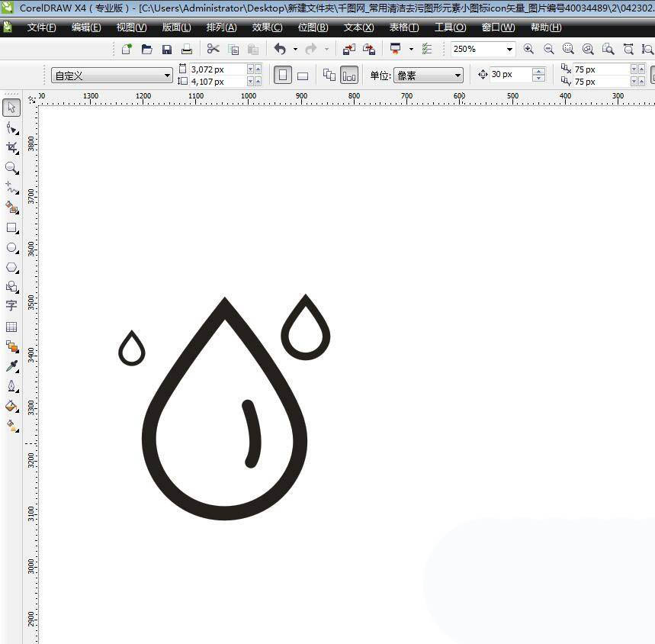Toggle the current-page-only layout button
The image size is (655, 644).
[x=348, y=76]
